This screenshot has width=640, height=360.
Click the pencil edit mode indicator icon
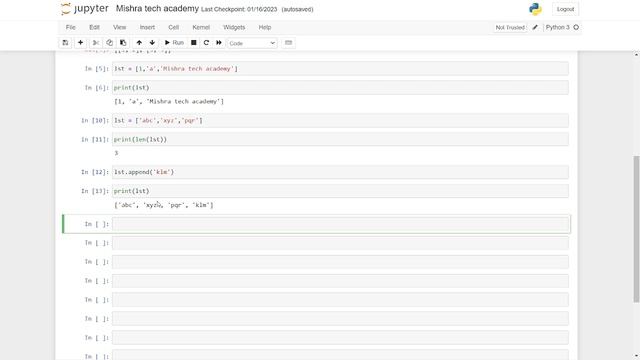point(535,27)
